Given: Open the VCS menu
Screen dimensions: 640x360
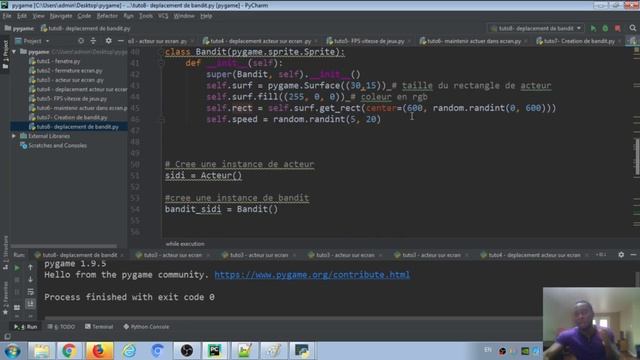Looking at the screenshot, I should pos(163,16).
